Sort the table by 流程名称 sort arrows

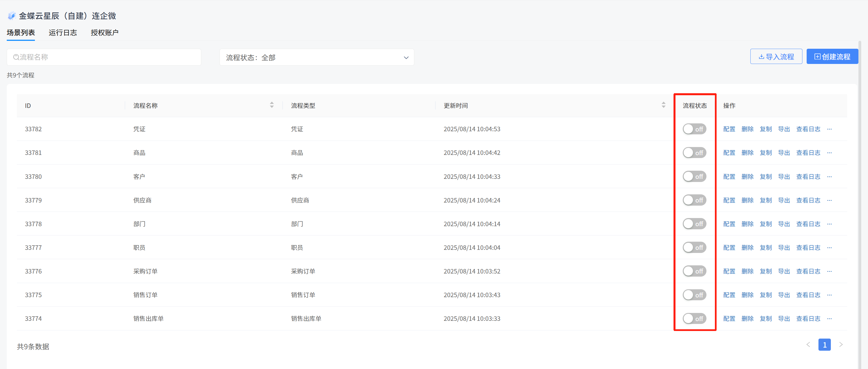(272, 105)
